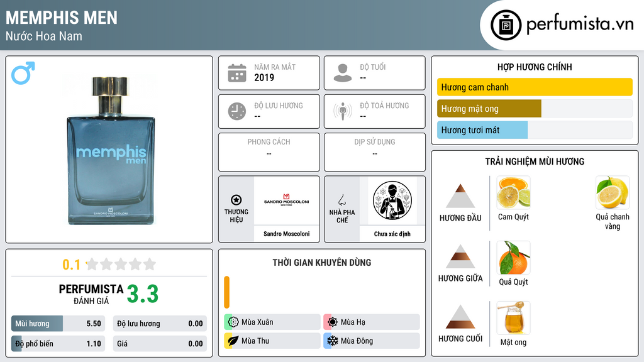The height and width of the screenshot is (362, 644).
Task: Click the nose icon for Nhà pha chế
Action: tap(341, 200)
